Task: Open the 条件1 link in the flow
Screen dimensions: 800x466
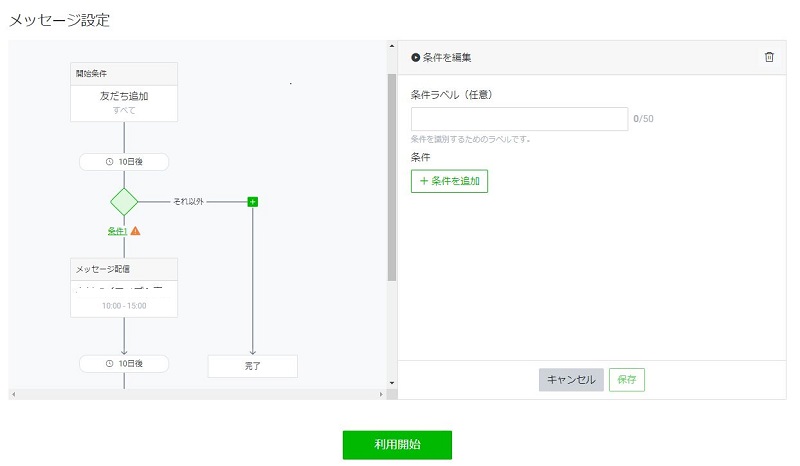Action: [117, 231]
